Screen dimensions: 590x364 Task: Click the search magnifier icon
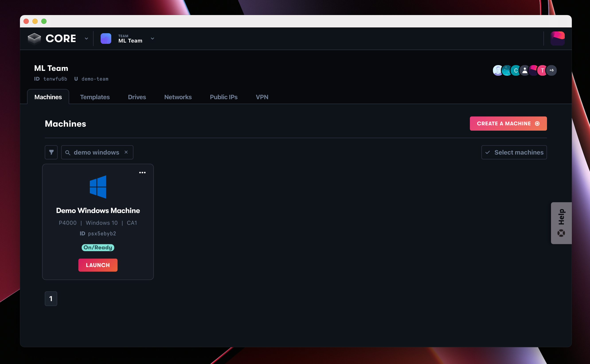click(x=68, y=152)
